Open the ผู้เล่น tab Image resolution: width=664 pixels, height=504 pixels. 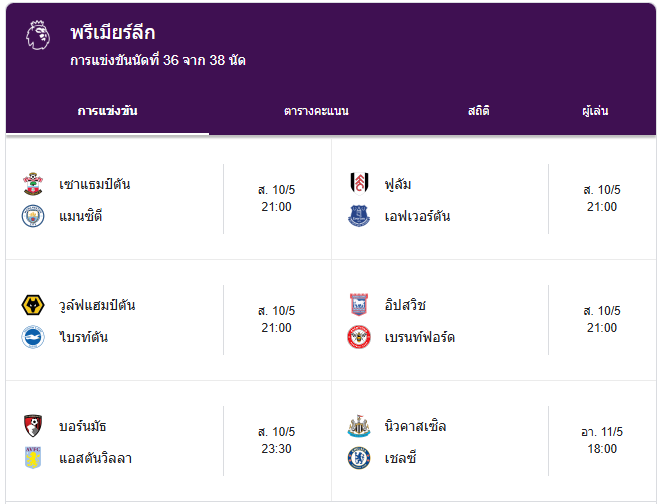[x=595, y=111]
